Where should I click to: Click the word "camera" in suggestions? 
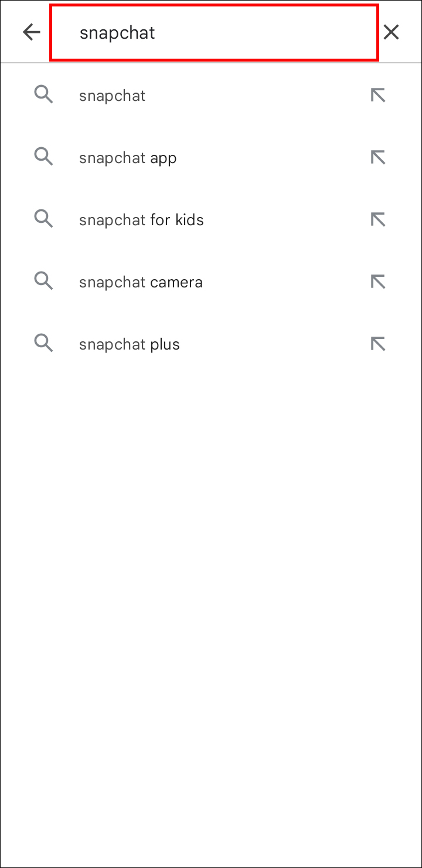pyautogui.click(x=176, y=282)
